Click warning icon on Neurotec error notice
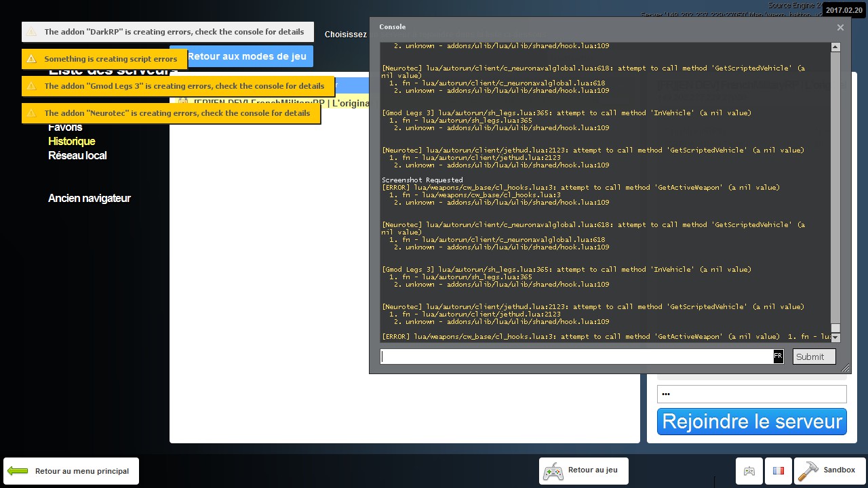Screen dimensions: 868x488 pos(31,113)
